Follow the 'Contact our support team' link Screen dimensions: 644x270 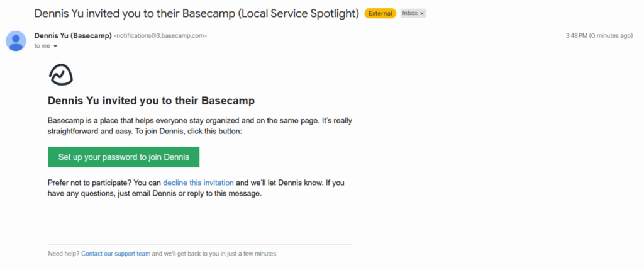(116, 254)
